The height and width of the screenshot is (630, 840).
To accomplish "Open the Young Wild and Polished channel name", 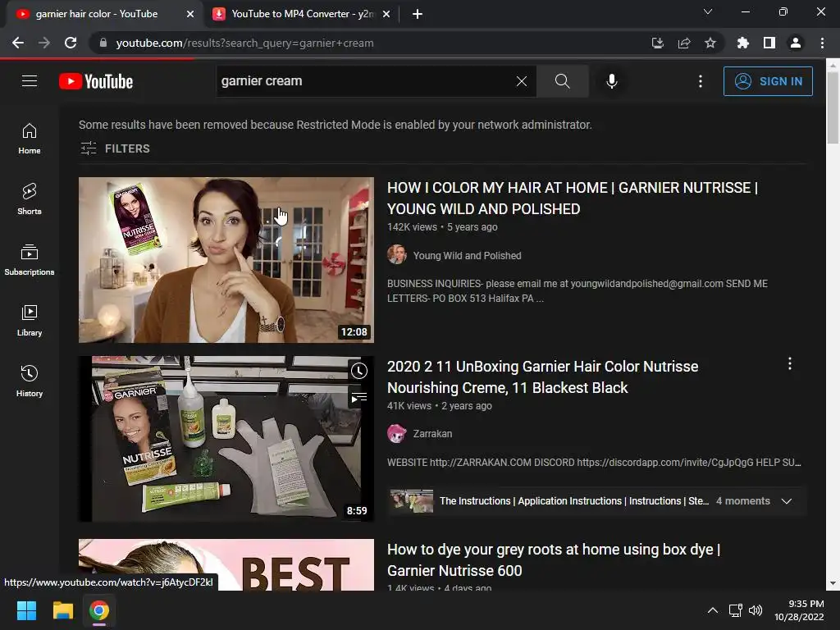I will [467, 256].
